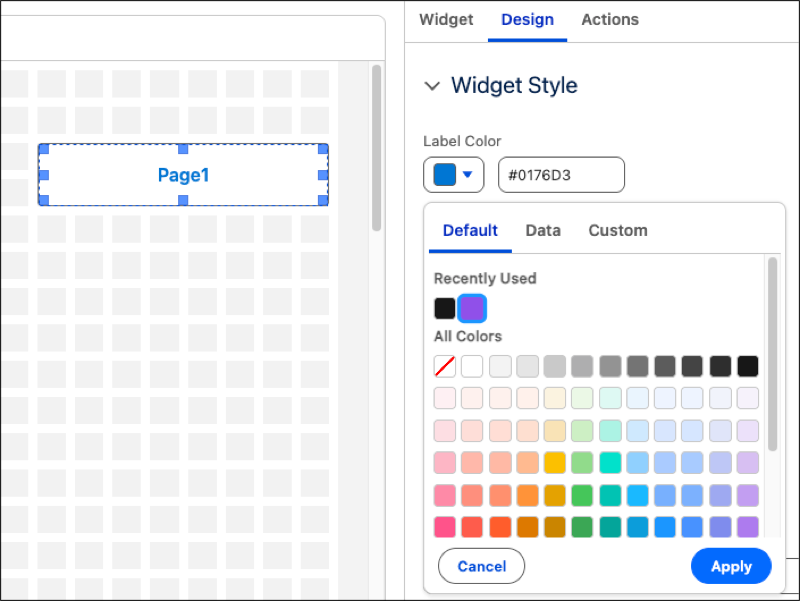Select the Design tab
This screenshot has height=601, width=800.
[x=527, y=19]
